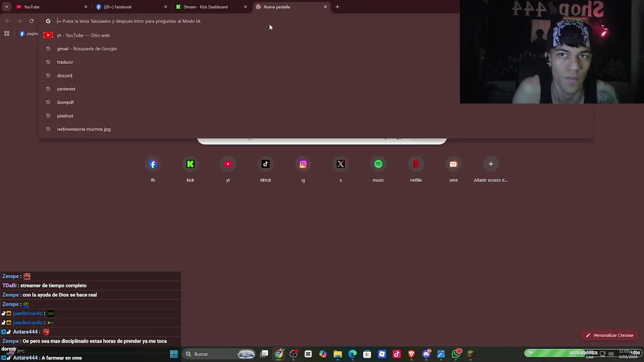
Task: Open Microsoft Store from taskbar
Action: coord(367,354)
